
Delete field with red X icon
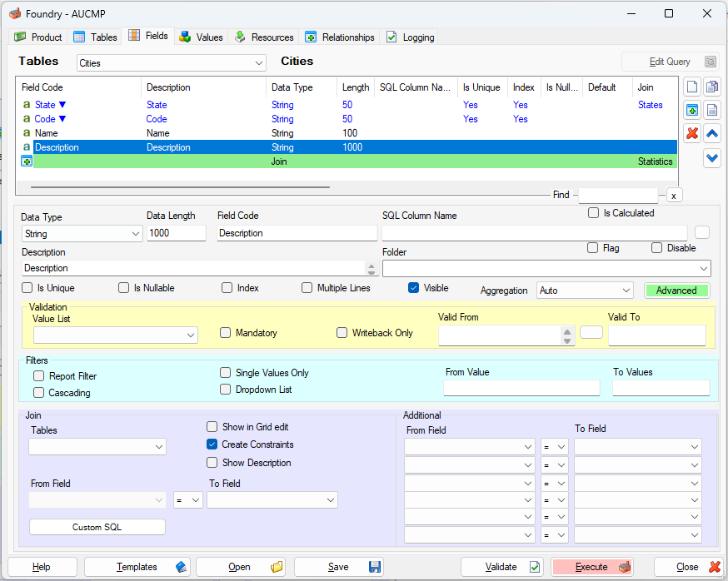(692, 134)
